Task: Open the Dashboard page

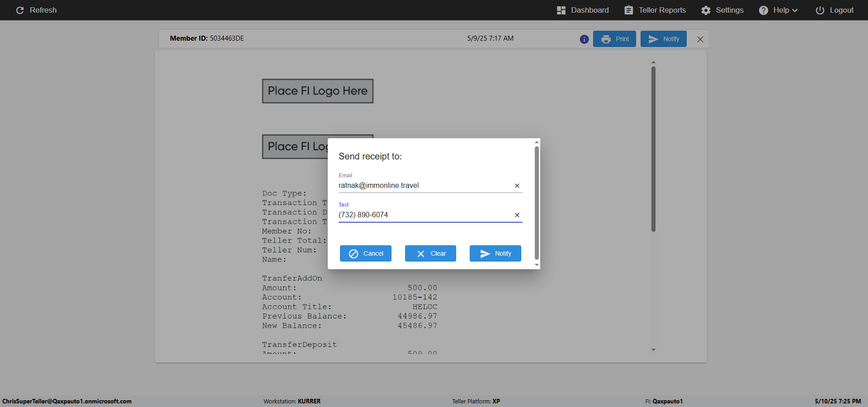Action: tap(583, 10)
